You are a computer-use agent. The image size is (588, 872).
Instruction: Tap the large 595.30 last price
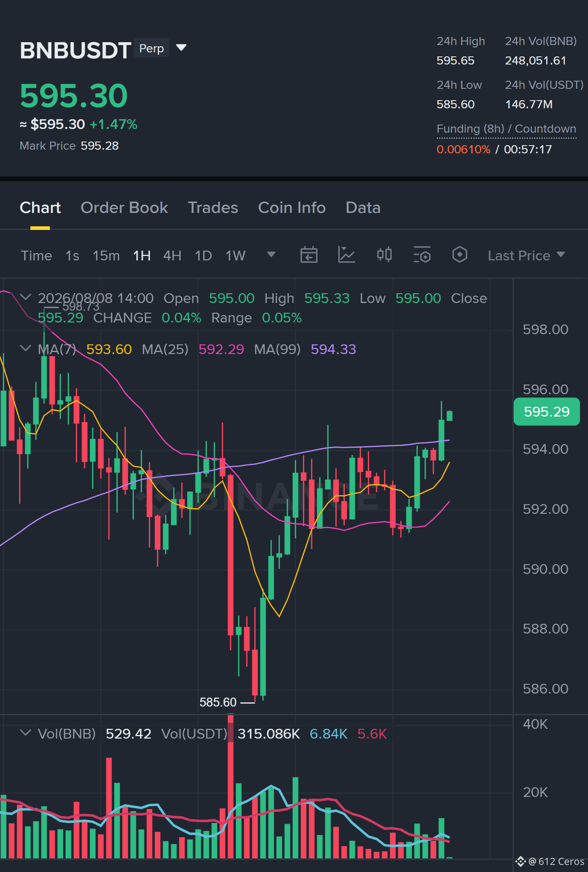(74, 96)
